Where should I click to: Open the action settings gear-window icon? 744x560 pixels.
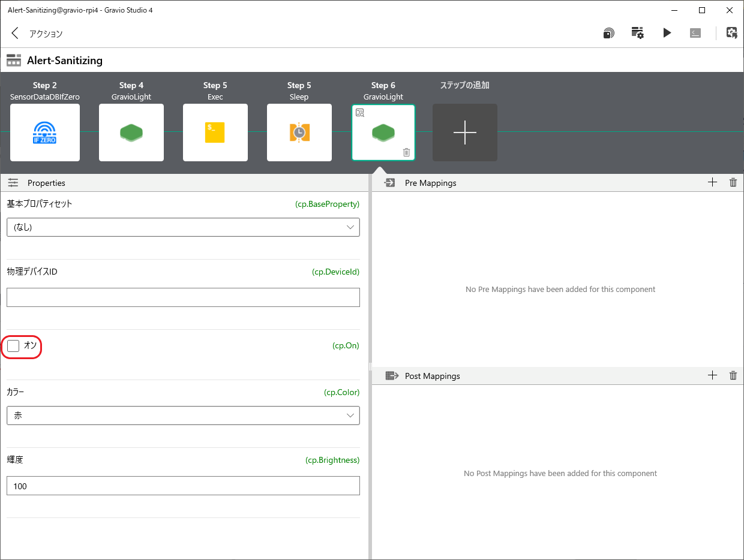pos(637,33)
